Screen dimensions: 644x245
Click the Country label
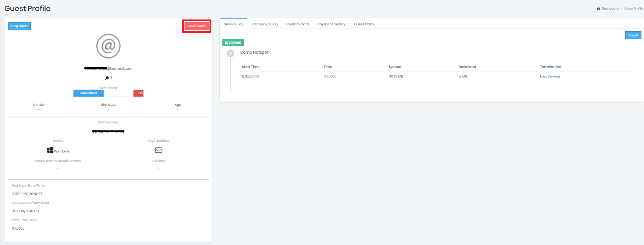159,161
